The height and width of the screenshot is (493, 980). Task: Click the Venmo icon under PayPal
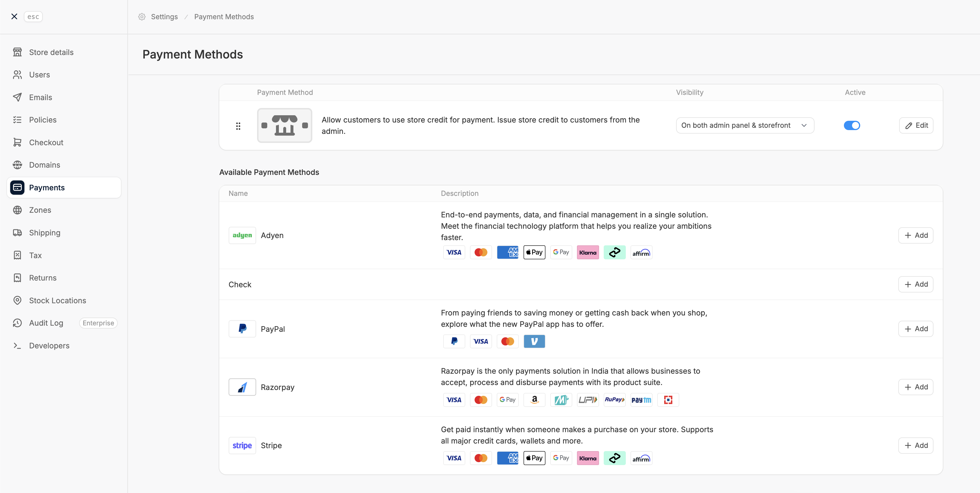point(534,341)
